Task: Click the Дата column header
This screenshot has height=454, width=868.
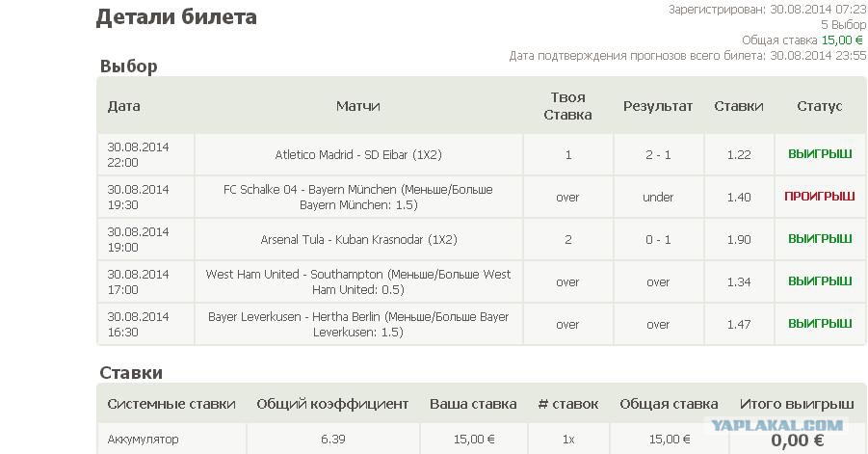Action: pos(123,106)
